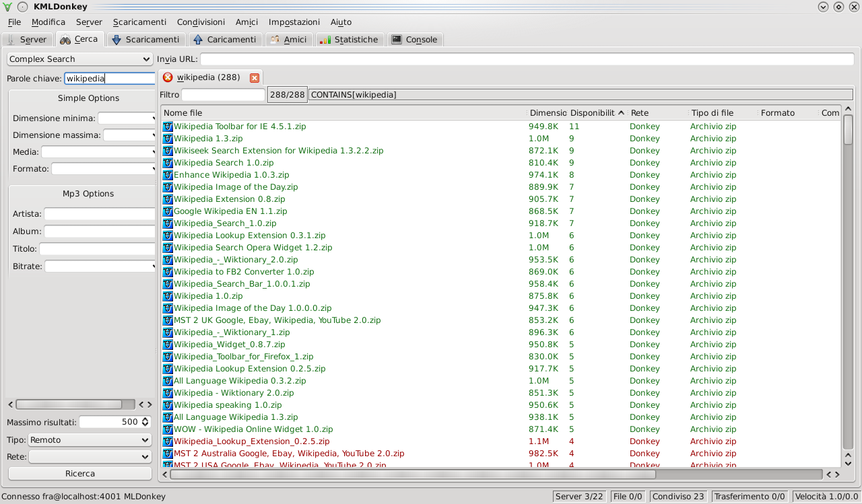
Task: Click the Massimo risultati spinner arrows
Action: click(145, 423)
